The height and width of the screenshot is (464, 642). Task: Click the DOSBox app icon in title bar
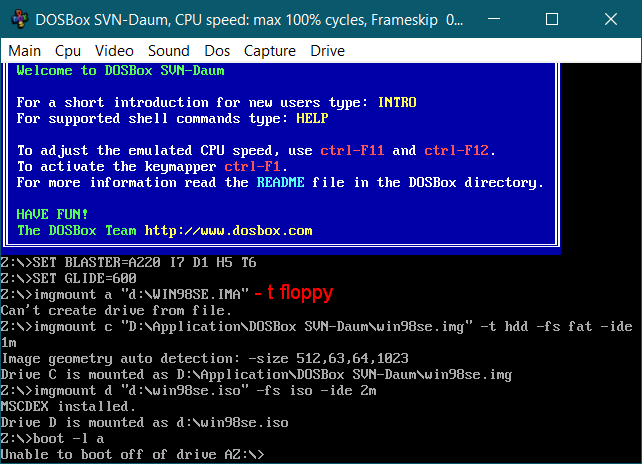[19, 19]
